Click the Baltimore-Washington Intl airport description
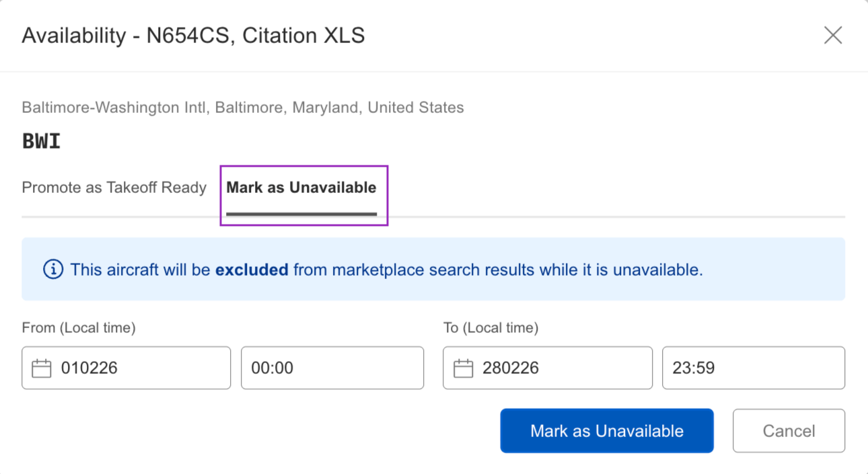Screen dimensions: 868x474 tap(242, 107)
